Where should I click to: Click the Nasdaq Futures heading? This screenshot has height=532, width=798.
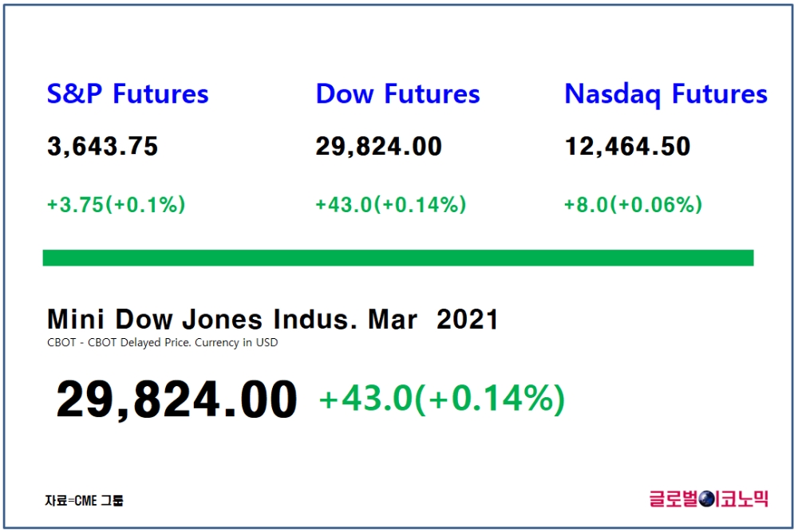click(666, 95)
